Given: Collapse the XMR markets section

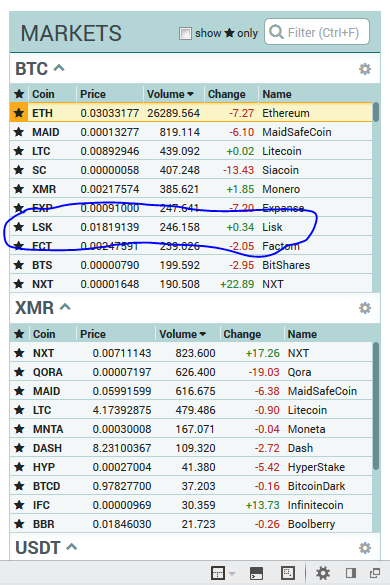Looking at the screenshot, I should pos(65,307).
